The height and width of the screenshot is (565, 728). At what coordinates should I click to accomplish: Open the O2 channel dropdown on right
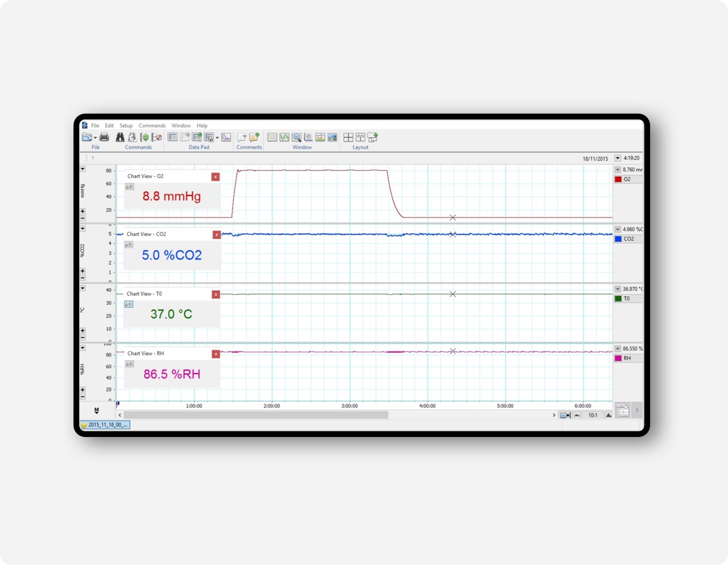[x=618, y=170]
